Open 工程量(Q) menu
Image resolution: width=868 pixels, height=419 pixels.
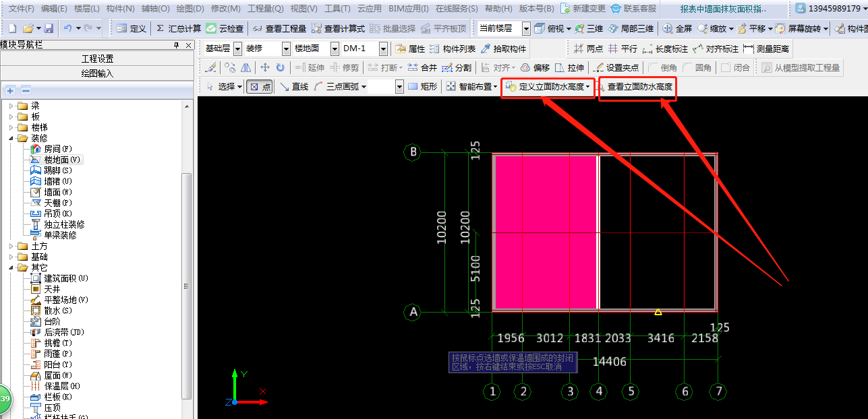pyautogui.click(x=265, y=9)
